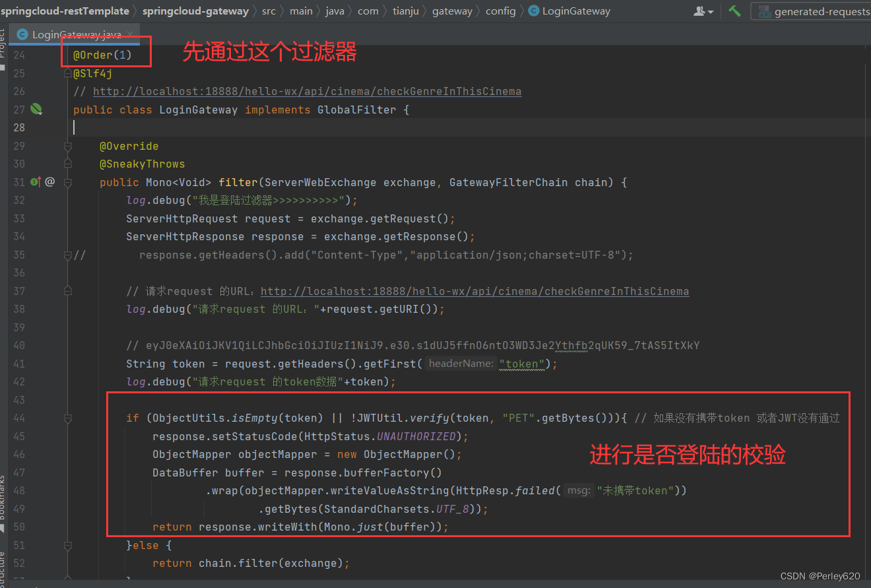This screenshot has width=871, height=588.
Task: Click the JWT token comment on line 40
Action: click(413, 345)
